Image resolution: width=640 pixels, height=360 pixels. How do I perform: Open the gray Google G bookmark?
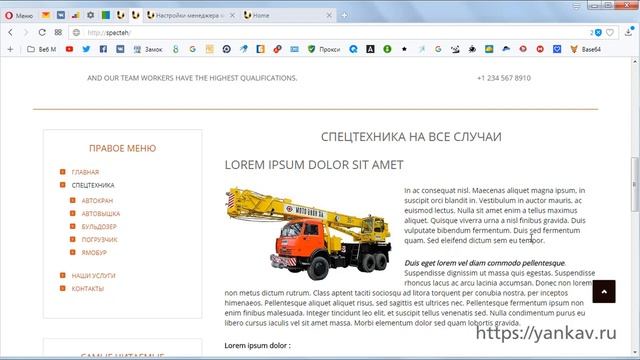[438, 49]
